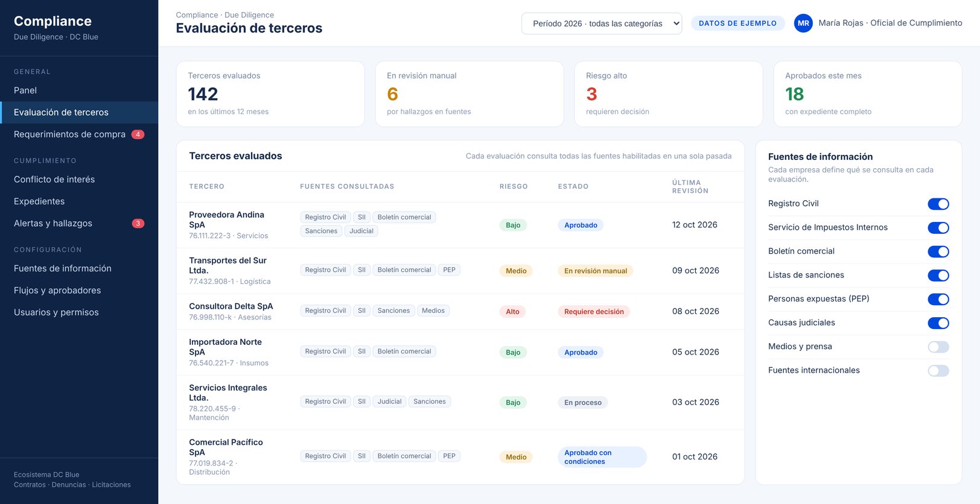Open Servicios Integrales Ltda. entry
The image size is (980, 504).
click(460, 402)
